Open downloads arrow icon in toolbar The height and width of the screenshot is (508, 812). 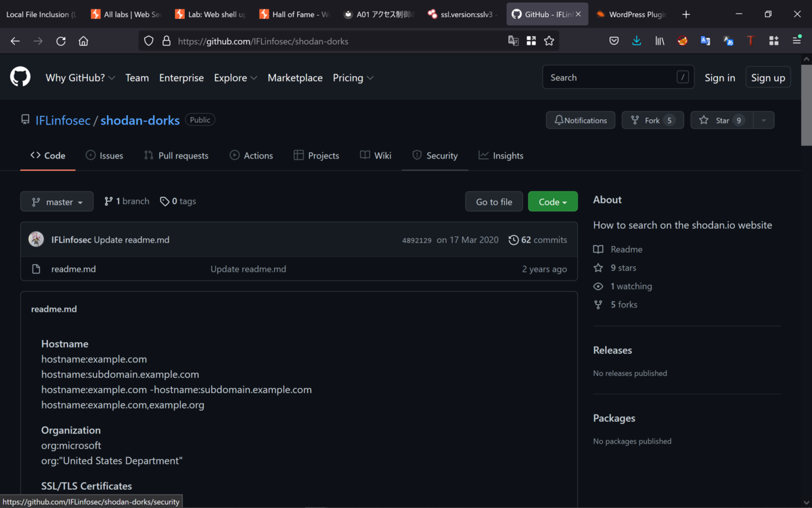637,41
